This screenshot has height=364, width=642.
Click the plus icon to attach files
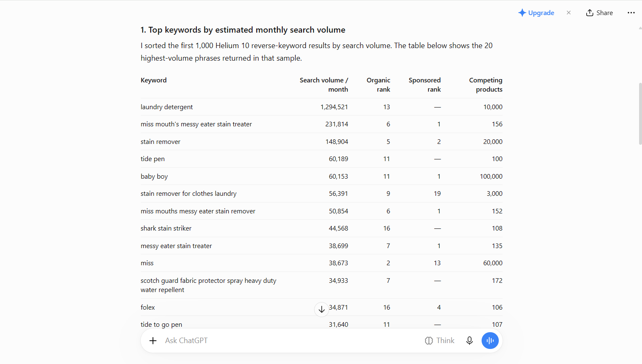click(x=153, y=341)
